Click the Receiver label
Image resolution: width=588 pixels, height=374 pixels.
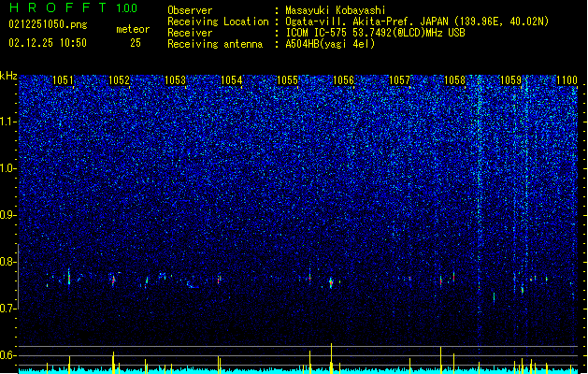pos(190,33)
